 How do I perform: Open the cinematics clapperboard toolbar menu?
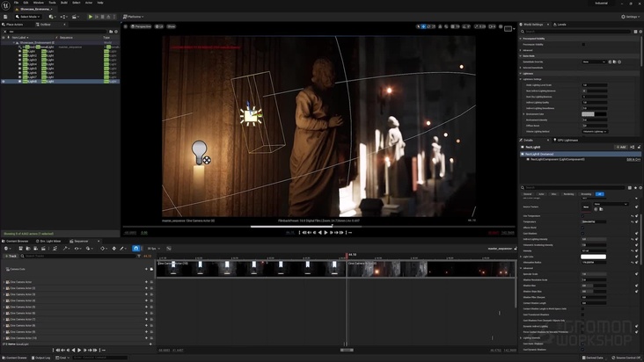pyautogui.click(x=76, y=17)
